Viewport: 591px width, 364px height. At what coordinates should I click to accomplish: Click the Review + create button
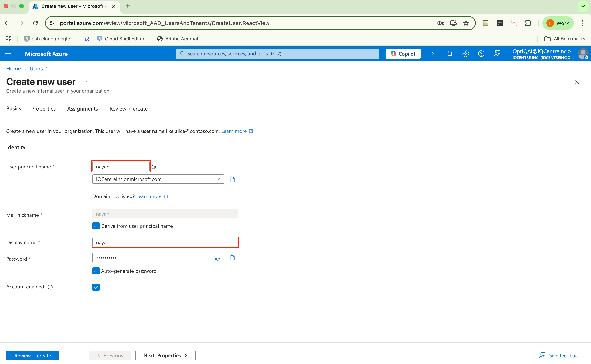point(33,355)
